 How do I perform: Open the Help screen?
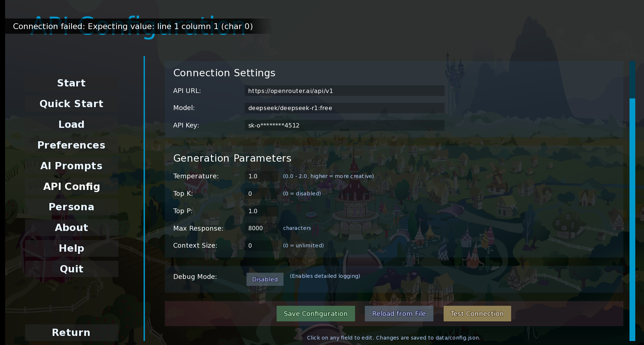click(72, 248)
